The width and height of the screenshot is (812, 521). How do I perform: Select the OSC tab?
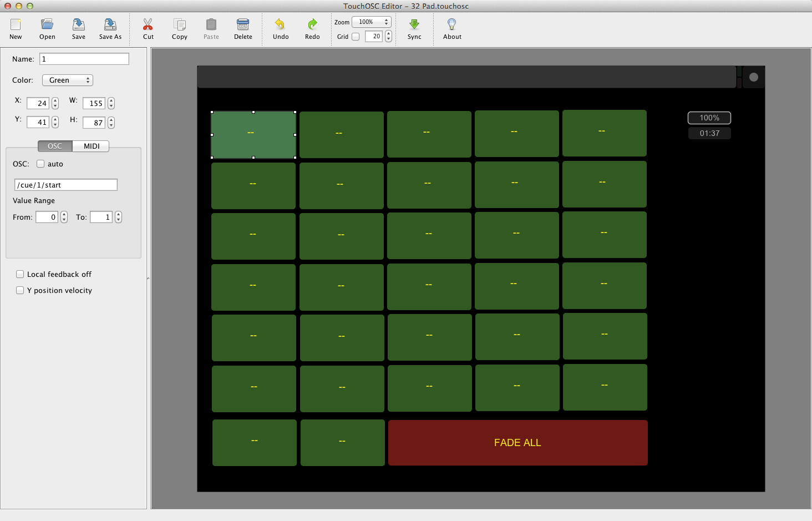(x=55, y=146)
